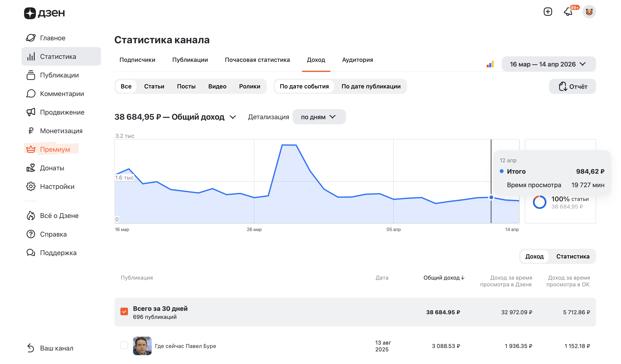Click the Отчёт download button

click(x=572, y=86)
